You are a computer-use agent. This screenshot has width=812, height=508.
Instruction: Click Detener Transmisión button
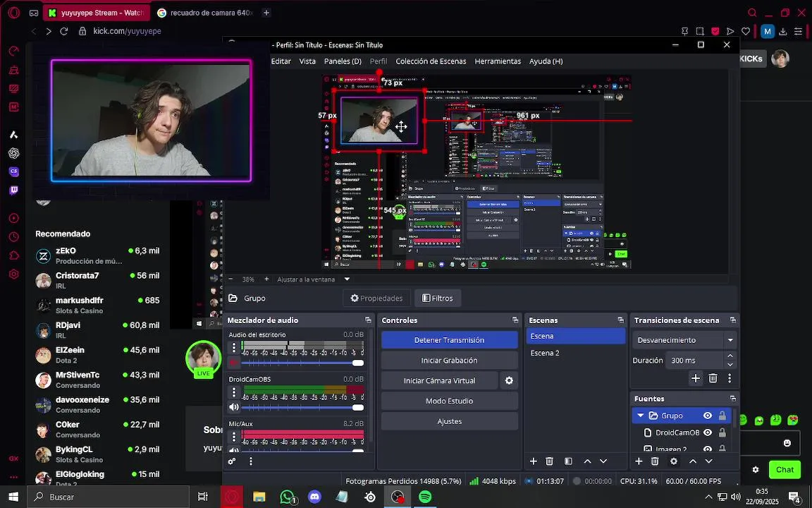tap(450, 340)
